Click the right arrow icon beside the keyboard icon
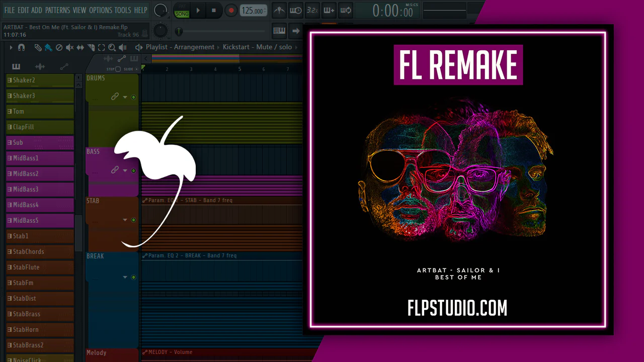Viewport: 644px width, 362px height. (x=296, y=31)
